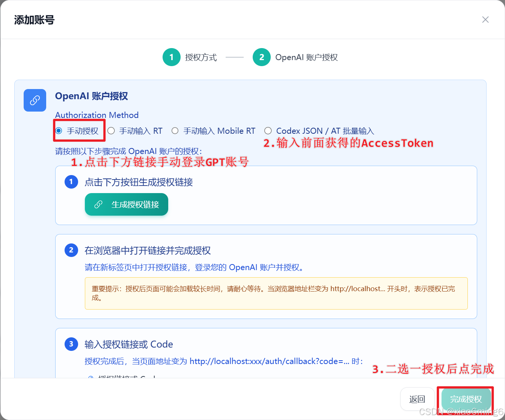
Task: Click step 2 circle for OpenAI 账户授权
Action: click(x=262, y=57)
